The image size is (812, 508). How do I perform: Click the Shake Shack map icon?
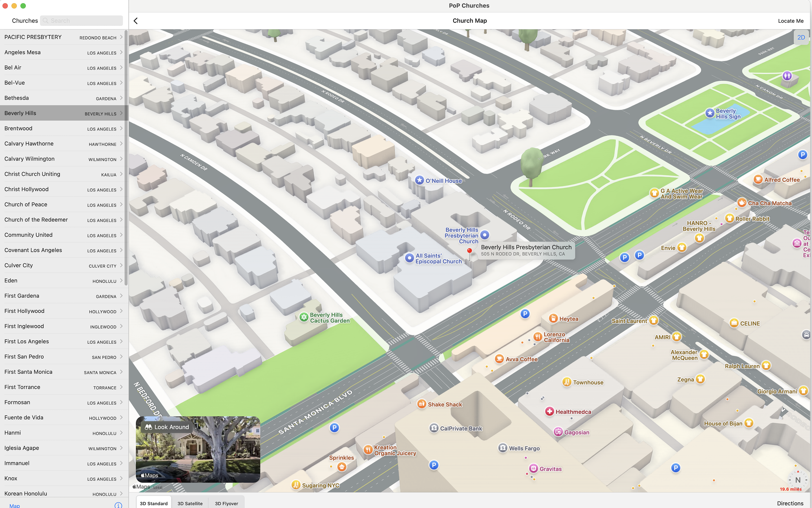pyautogui.click(x=422, y=404)
